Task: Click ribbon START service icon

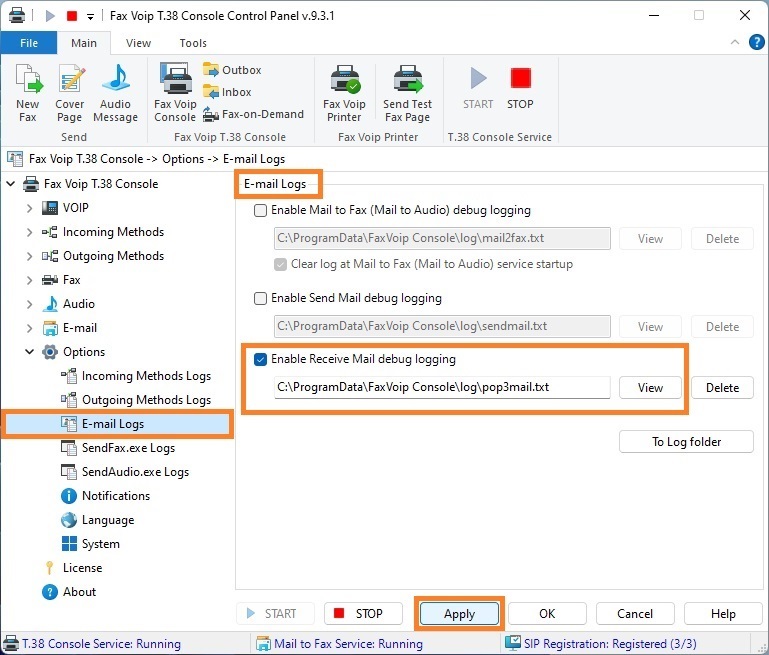Action: click(x=478, y=88)
